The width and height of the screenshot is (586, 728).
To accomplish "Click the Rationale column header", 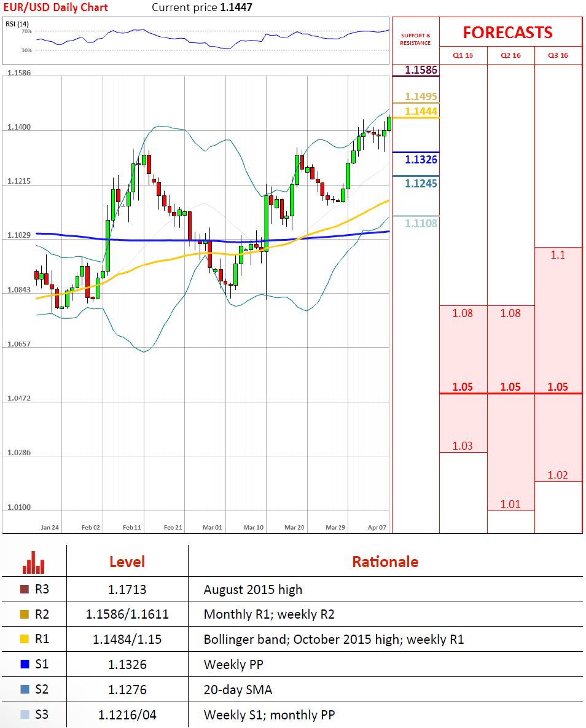I will [x=385, y=562].
